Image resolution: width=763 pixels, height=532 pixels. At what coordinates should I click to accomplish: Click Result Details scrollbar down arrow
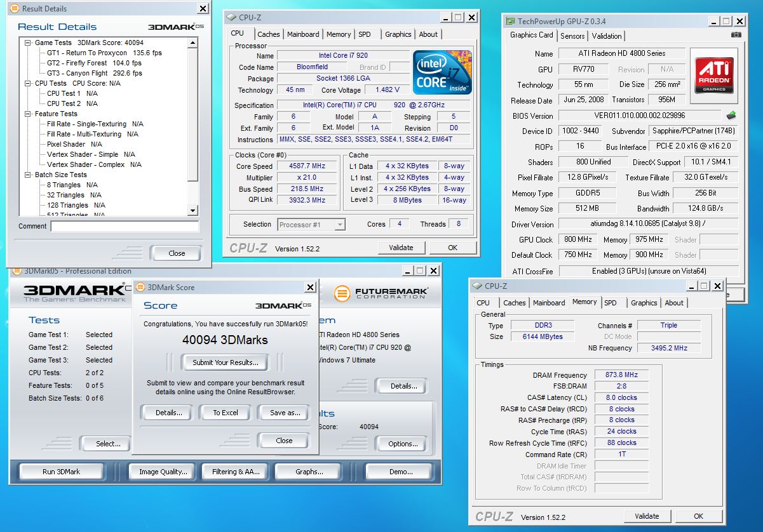tap(193, 211)
